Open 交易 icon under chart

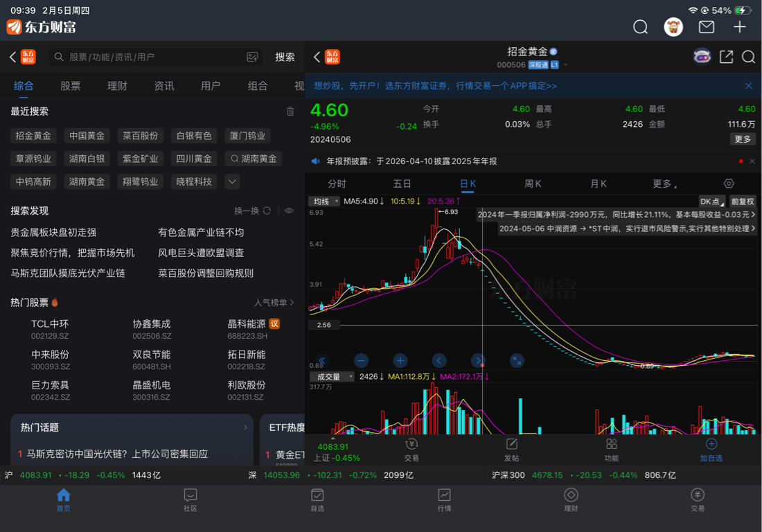(411, 450)
